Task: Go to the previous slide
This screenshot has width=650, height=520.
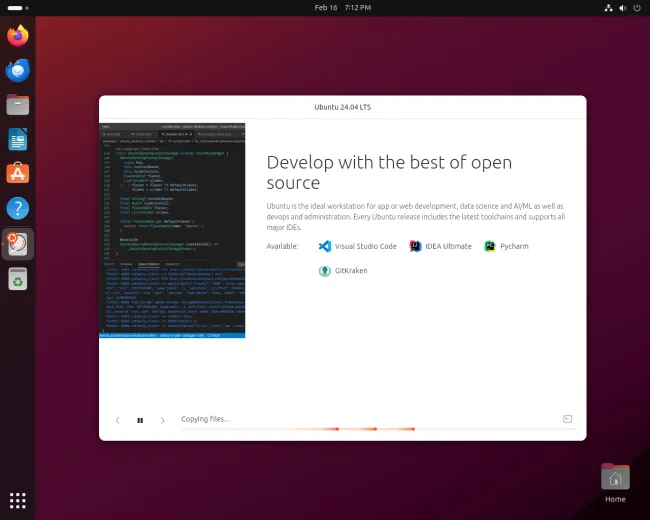Action: (117, 420)
